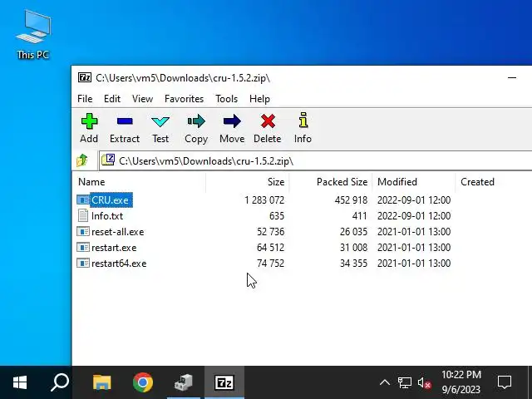Select the restart64.exe file name
This screenshot has height=399, width=532.
coord(119,264)
